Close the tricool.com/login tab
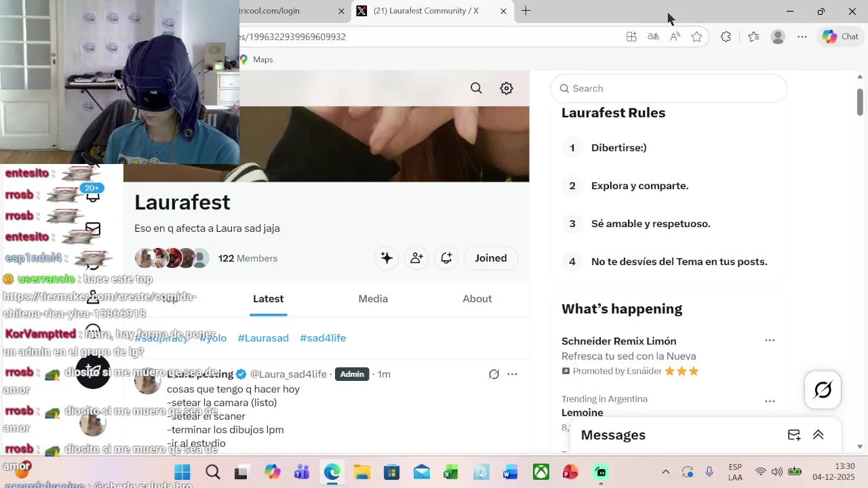Screen dimensions: 868x488 [342, 11]
